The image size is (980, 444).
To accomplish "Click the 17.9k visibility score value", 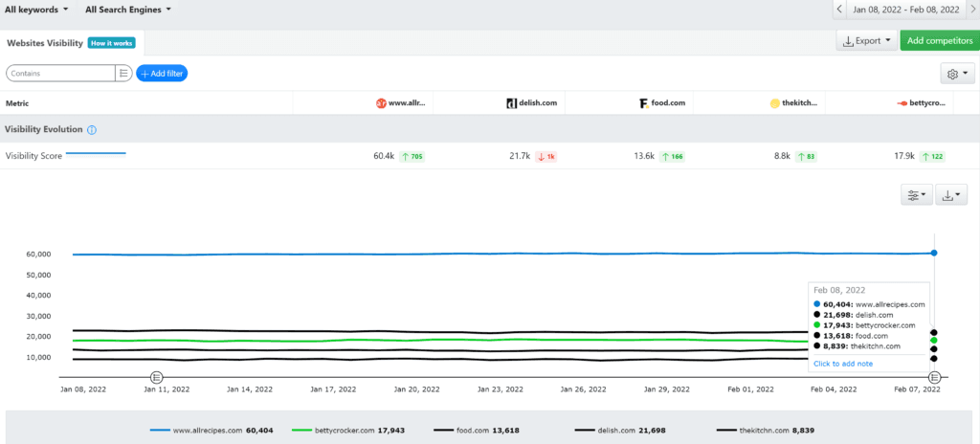I will coord(904,156).
